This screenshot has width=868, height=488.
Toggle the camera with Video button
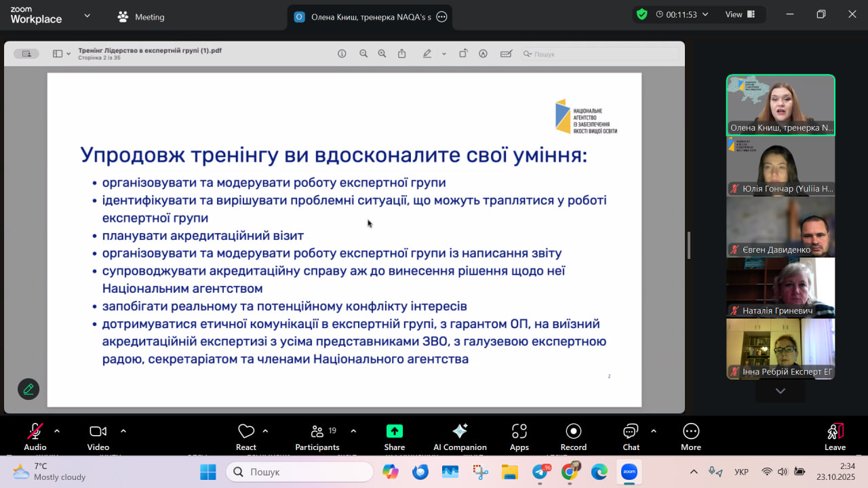[98, 436]
